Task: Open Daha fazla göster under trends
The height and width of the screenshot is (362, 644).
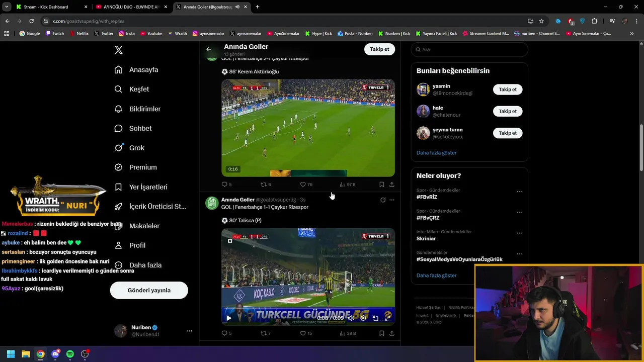Action: click(x=436, y=276)
